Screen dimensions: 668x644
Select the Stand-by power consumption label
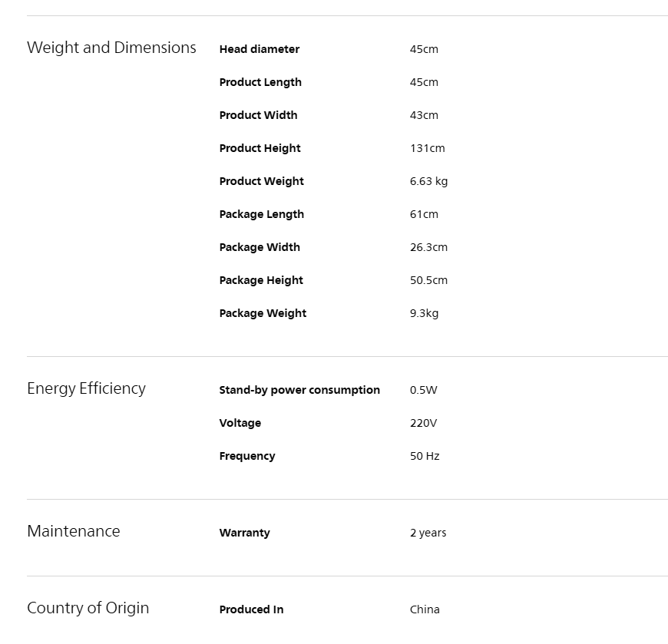click(299, 390)
